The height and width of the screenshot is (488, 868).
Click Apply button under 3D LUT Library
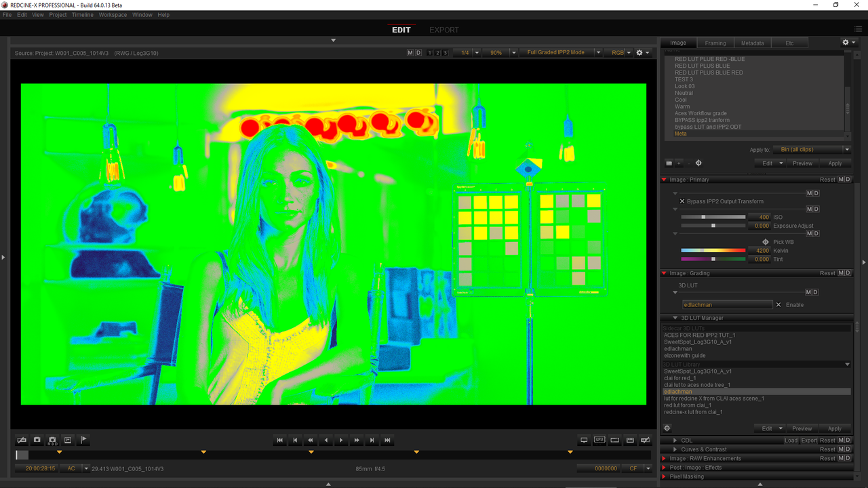tap(835, 428)
